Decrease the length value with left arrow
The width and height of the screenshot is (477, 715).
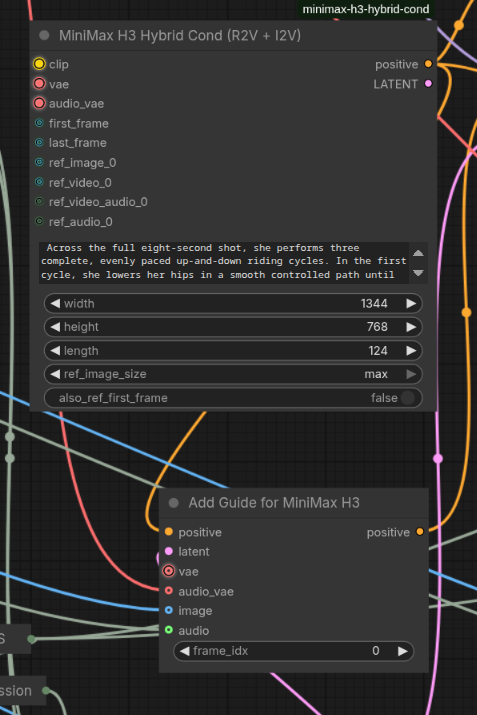click(x=55, y=351)
